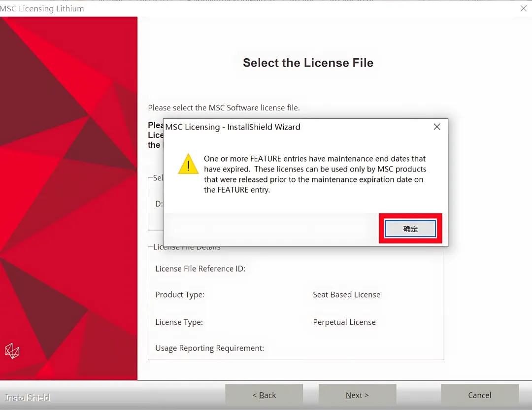Screen dimensions: 532x410
Task: Click the 确定 confirm button in dialog
Action: tap(410, 229)
